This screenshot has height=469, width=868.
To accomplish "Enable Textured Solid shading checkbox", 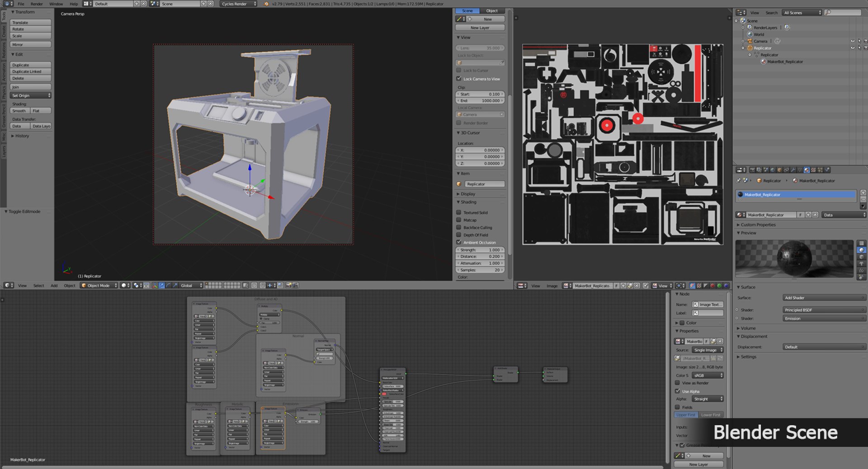I will click(459, 212).
